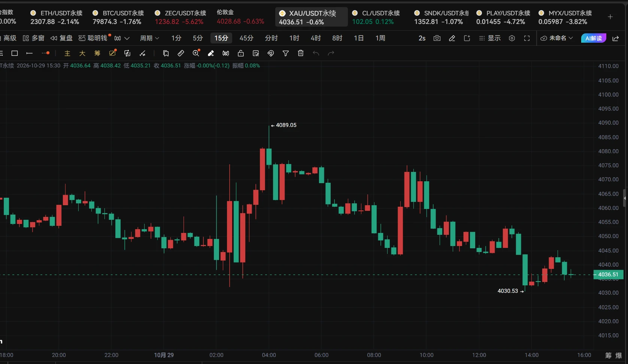Open the 未命名 layout dropdown
Screen dimensions: 628x364
pos(557,38)
